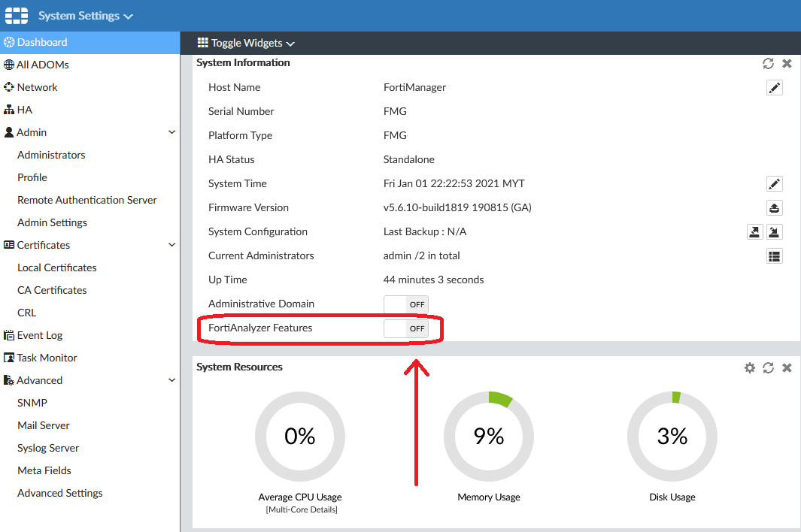This screenshot has height=532, width=801.
Task: Refresh the System Resources widget
Action: 768,367
